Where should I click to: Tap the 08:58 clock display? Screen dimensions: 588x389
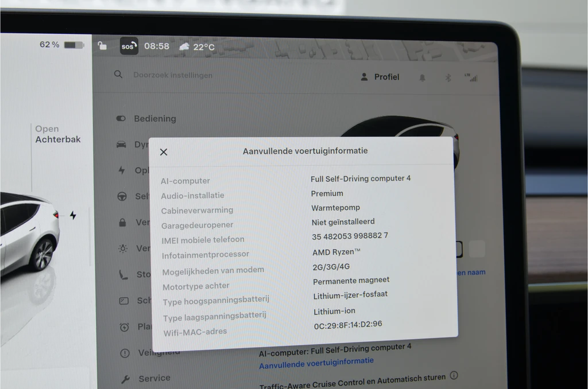(x=157, y=46)
